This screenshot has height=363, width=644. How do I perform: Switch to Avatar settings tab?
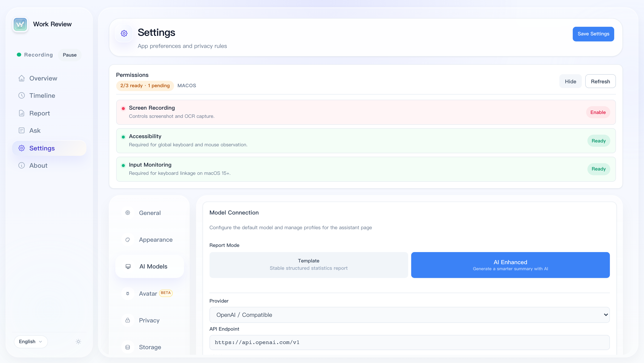click(149, 294)
